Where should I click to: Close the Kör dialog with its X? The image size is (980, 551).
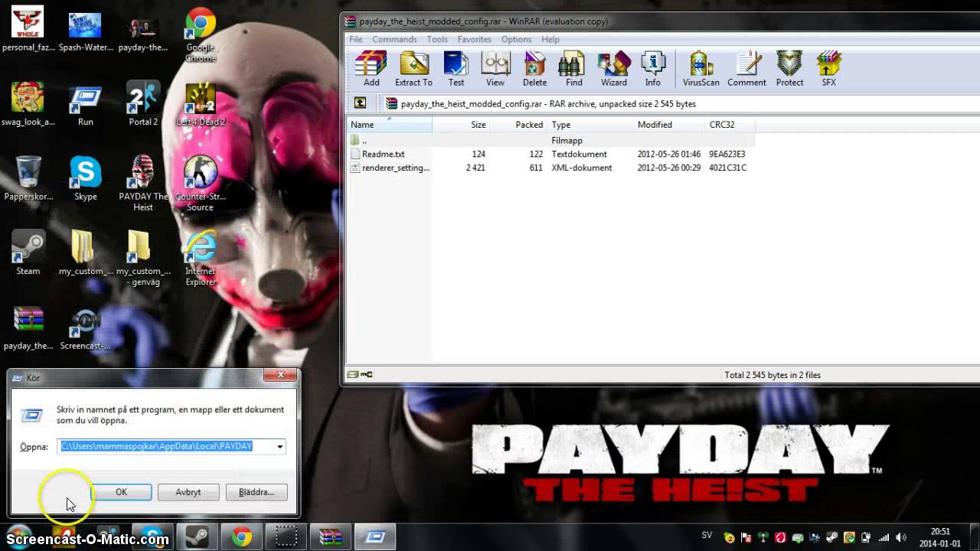click(280, 375)
